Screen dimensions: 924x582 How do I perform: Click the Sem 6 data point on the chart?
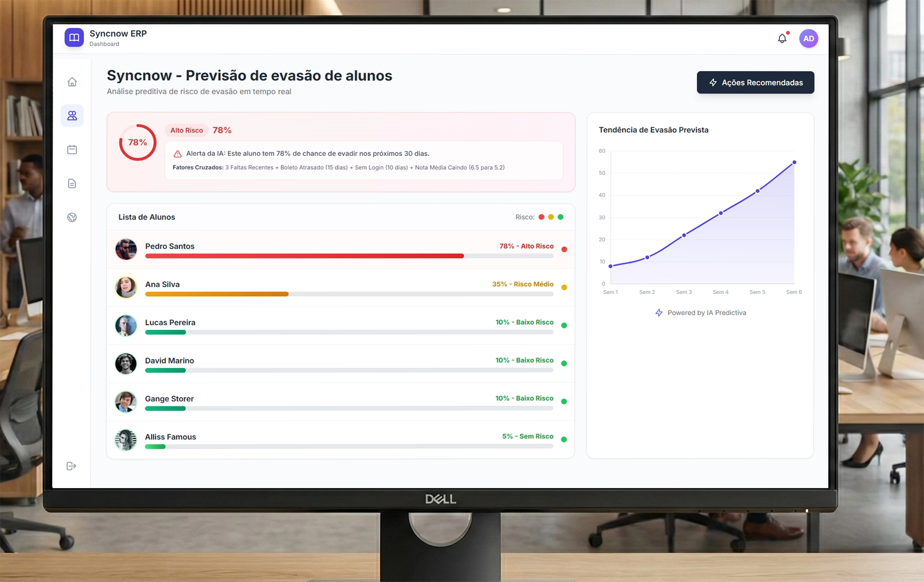pyautogui.click(x=794, y=163)
